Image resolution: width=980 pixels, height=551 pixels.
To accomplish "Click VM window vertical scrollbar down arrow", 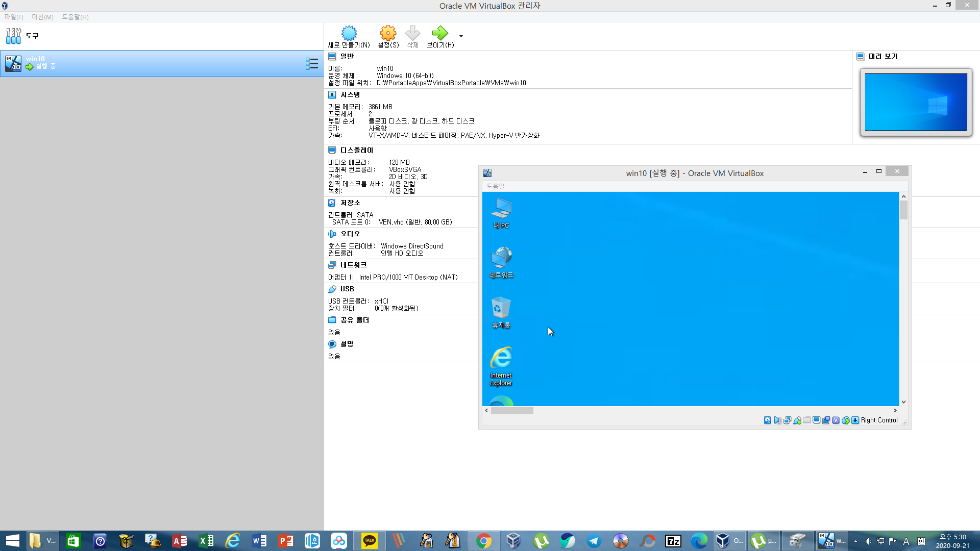I will pos(903,402).
